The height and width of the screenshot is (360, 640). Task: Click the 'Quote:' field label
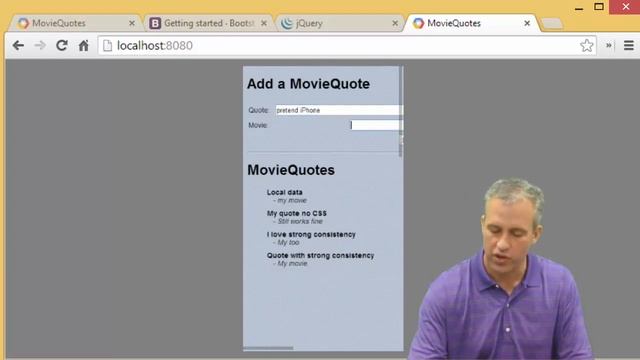click(x=258, y=110)
